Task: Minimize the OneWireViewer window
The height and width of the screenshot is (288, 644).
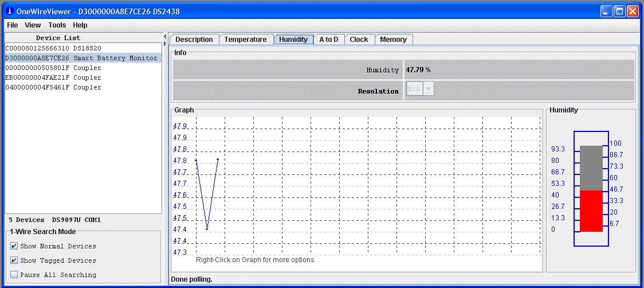Action: pyautogui.click(x=606, y=11)
